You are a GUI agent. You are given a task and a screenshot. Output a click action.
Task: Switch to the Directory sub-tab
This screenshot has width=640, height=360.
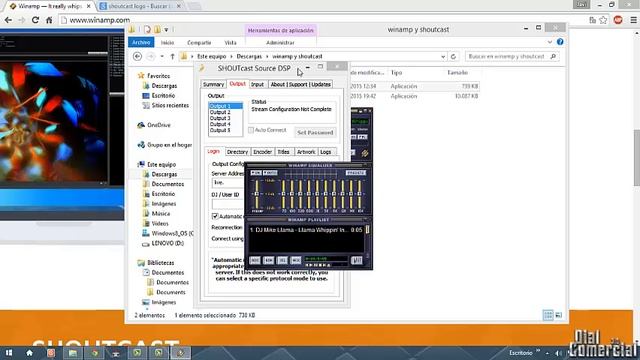pyautogui.click(x=237, y=152)
